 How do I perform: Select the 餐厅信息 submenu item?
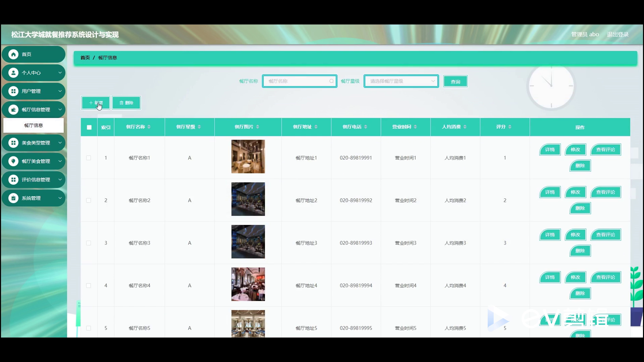pyautogui.click(x=34, y=125)
